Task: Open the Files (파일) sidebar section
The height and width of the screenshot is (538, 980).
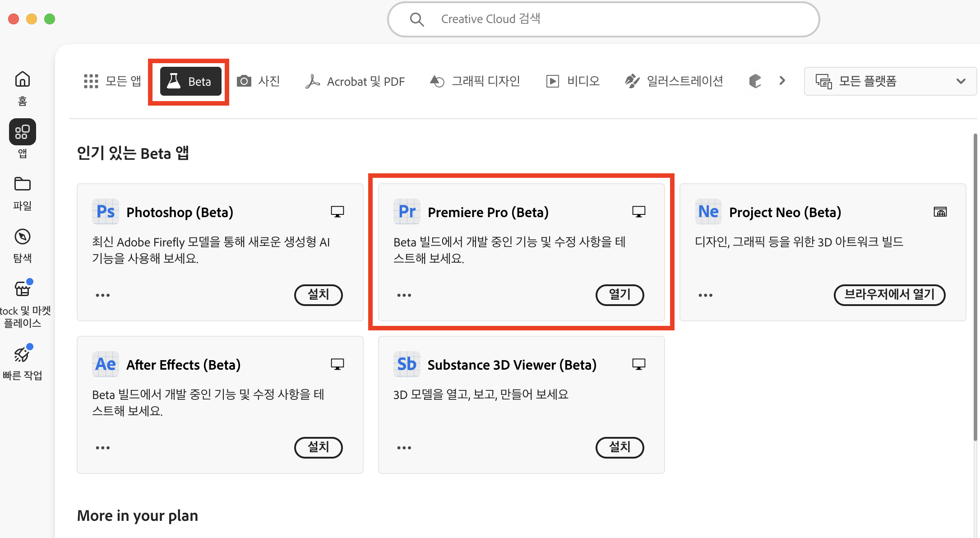Action: click(22, 185)
